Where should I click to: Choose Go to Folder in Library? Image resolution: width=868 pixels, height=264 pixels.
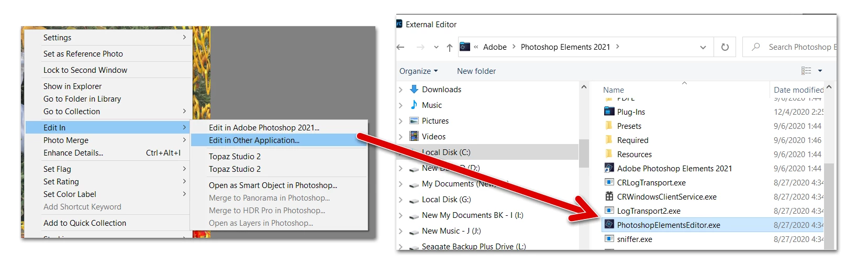108,99
